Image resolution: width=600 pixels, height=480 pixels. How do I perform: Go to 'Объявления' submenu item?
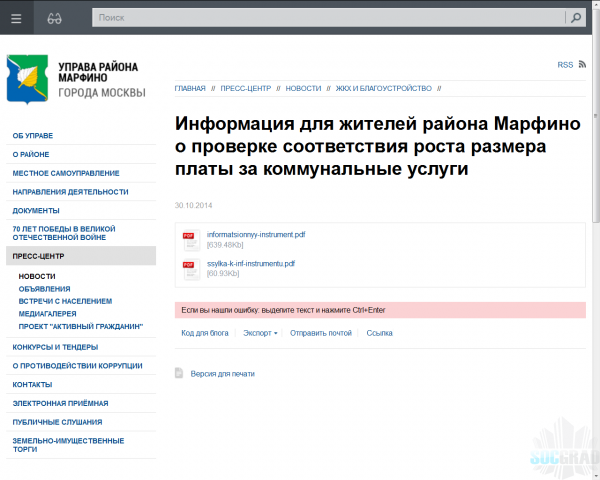[x=43, y=288]
